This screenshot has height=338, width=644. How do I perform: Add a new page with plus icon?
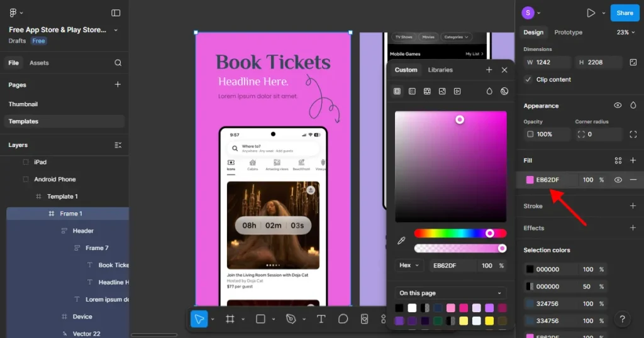(x=118, y=84)
